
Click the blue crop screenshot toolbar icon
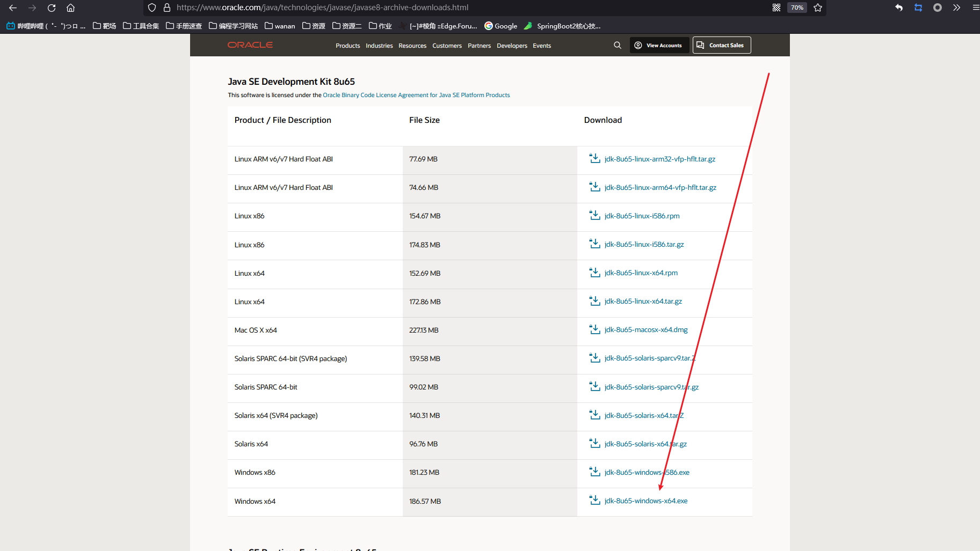(x=918, y=8)
